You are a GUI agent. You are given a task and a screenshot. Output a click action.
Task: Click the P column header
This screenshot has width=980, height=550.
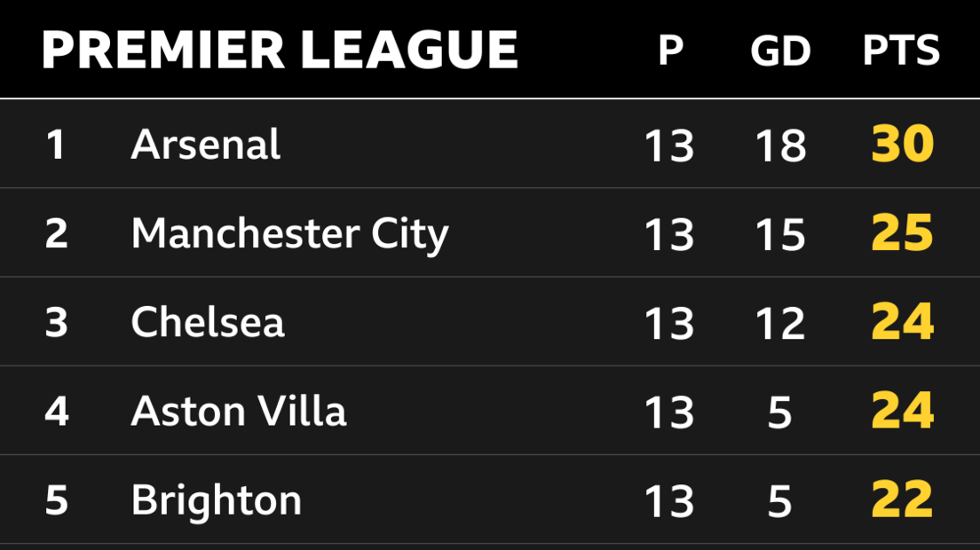(670, 51)
